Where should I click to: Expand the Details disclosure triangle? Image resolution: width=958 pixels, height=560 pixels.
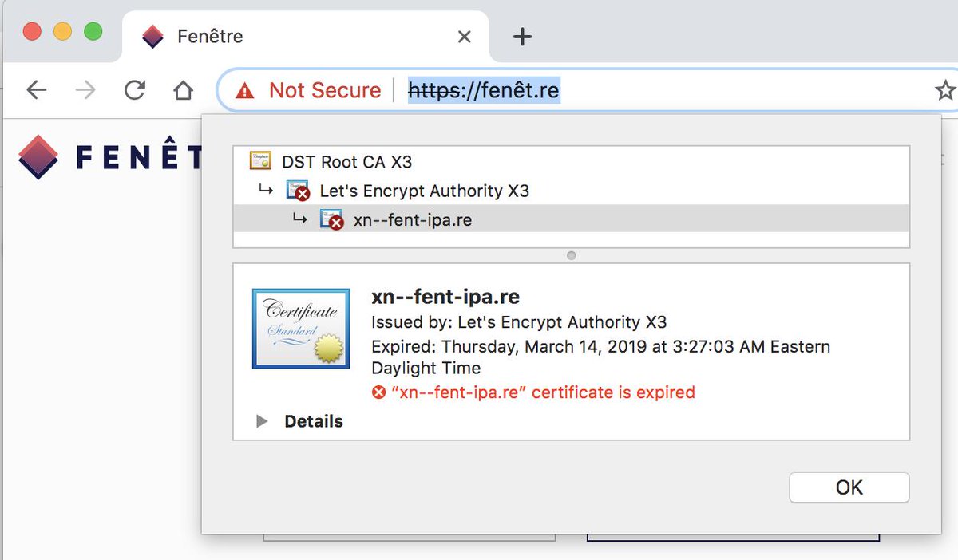point(262,421)
